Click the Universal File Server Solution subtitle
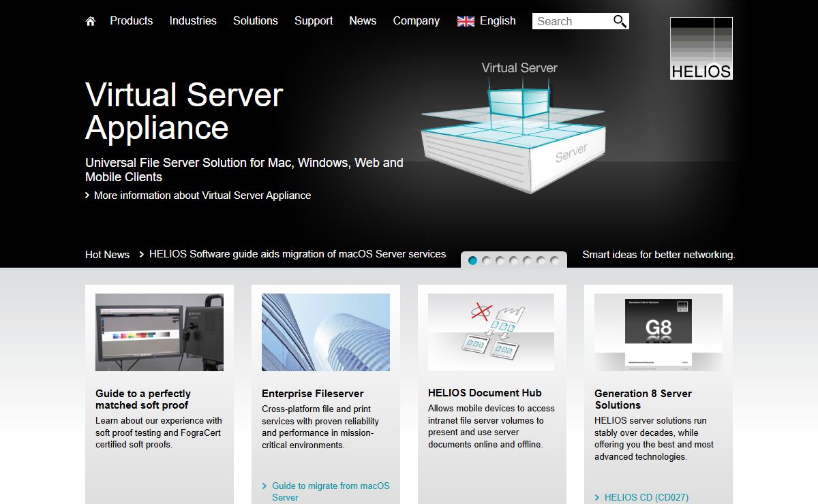Screen dimensions: 818x504 [244, 170]
